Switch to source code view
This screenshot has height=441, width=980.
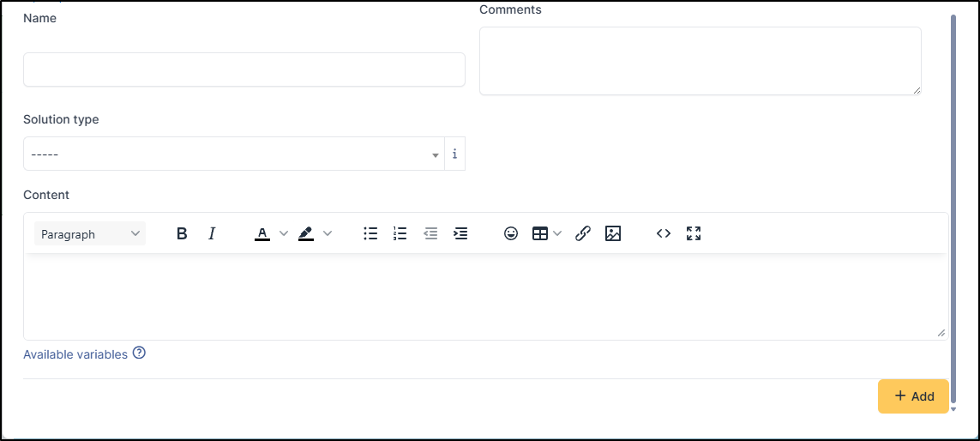coord(664,233)
